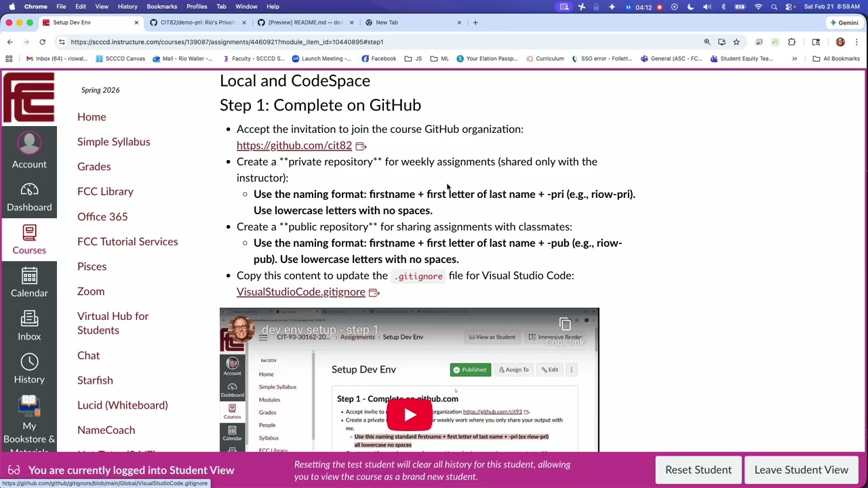
Task: Open FCC Library course link
Action: pyautogui.click(x=105, y=191)
